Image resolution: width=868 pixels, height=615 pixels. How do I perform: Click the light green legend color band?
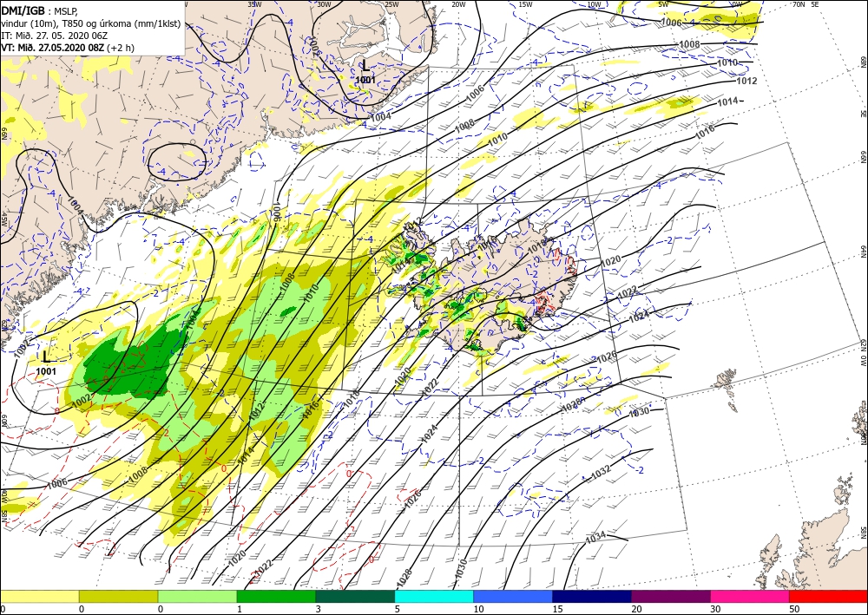click(x=197, y=596)
